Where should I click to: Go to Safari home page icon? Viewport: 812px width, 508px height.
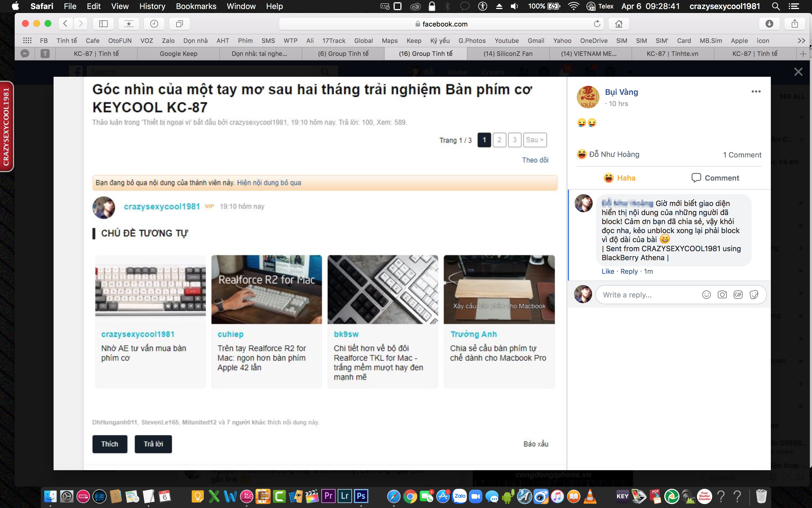pos(619,23)
